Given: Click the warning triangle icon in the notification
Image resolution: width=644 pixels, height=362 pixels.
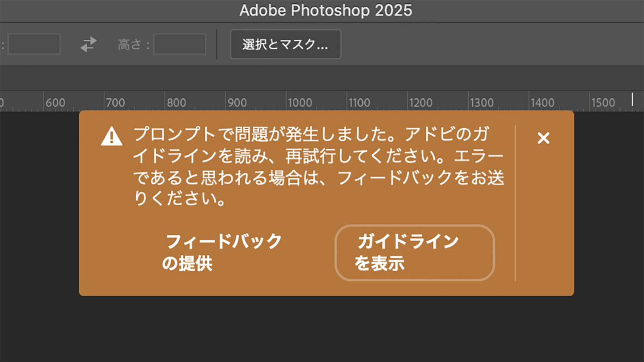Looking at the screenshot, I should (111, 136).
